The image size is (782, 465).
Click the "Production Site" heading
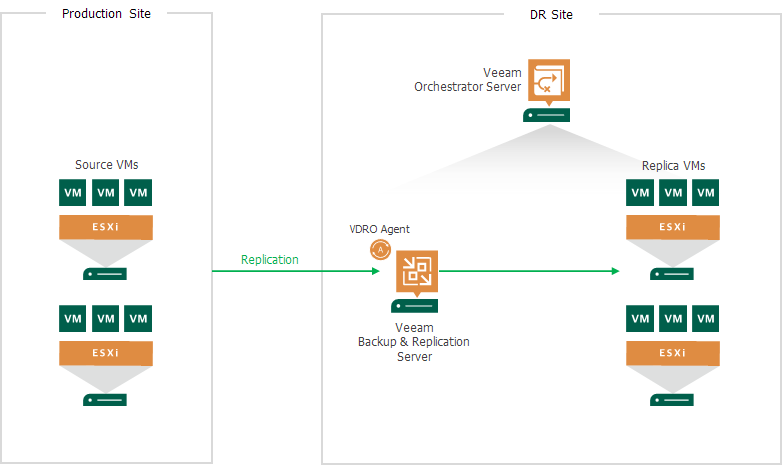(106, 14)
